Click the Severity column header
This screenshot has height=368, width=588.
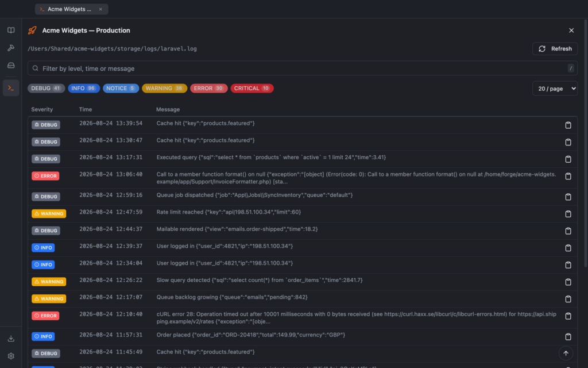coord(42,109)
